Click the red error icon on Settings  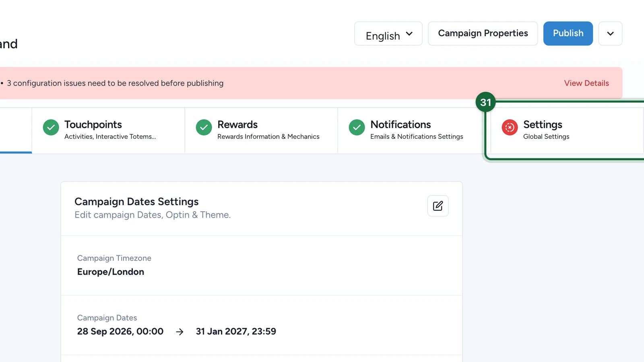510,128
